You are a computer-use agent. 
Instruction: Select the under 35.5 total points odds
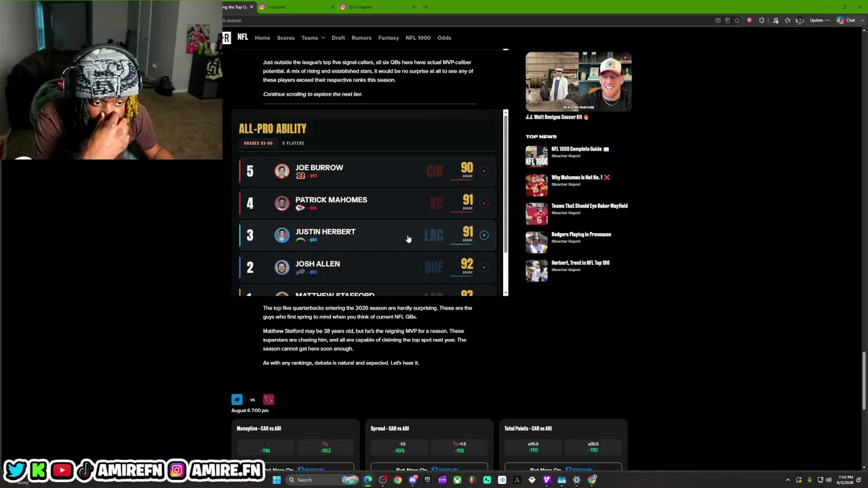tap(593, 448)
